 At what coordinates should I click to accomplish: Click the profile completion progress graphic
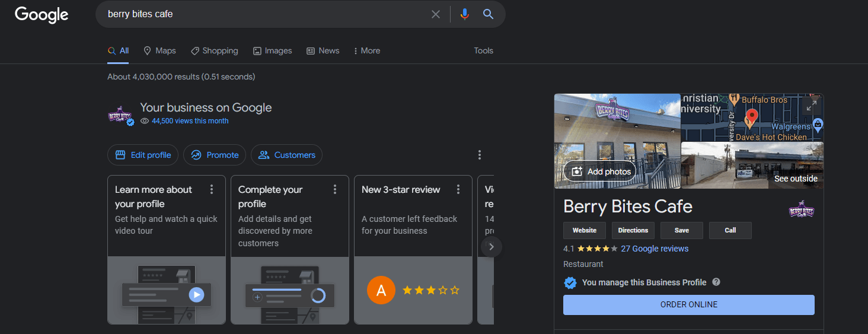318,295
